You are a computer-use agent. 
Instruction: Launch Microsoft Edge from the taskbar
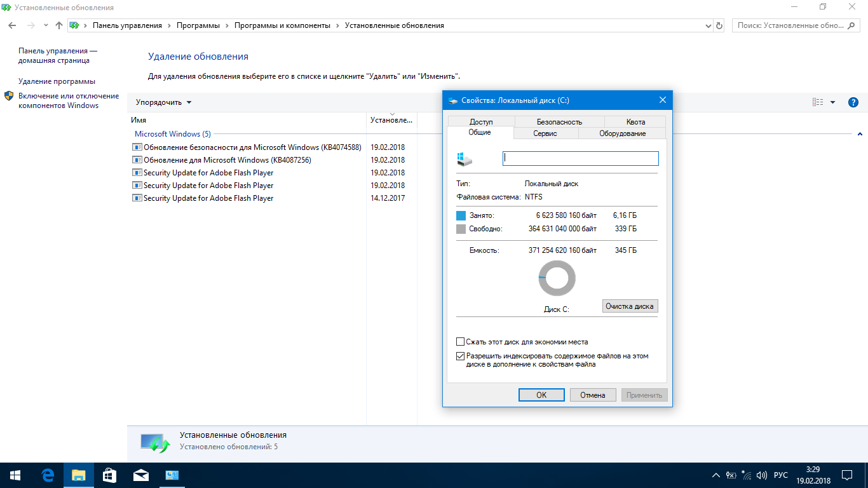click(x=47, y=475)
